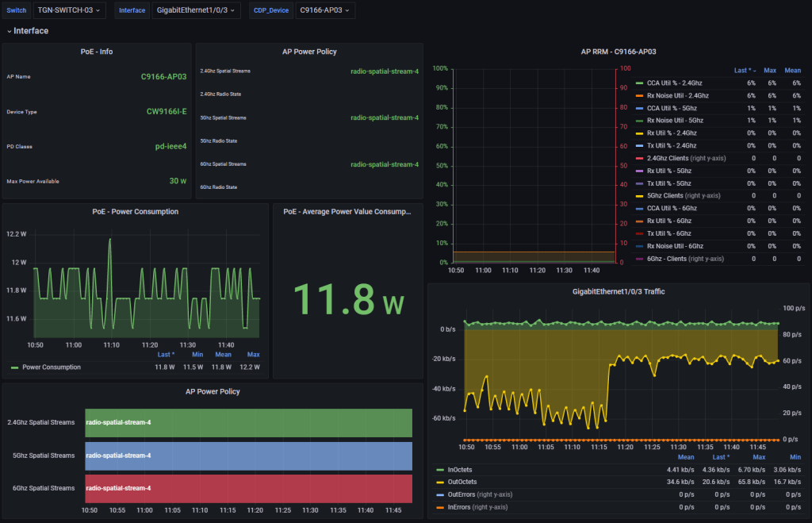Sort AP RRM legend by Mean column
The width and height of the screenshot is (812, 523).
click(792, 71)
